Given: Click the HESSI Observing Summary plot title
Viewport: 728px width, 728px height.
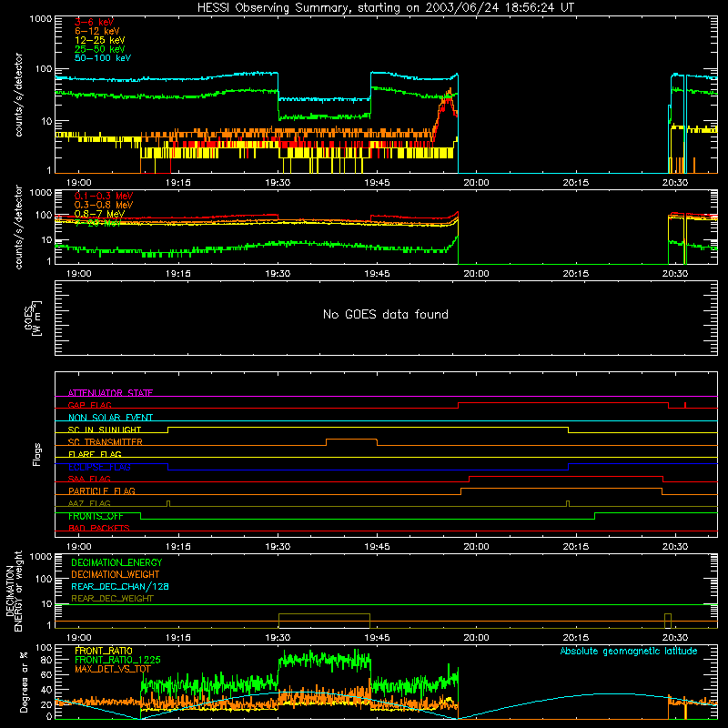Looking at the screenshot, I should [385, 8].
